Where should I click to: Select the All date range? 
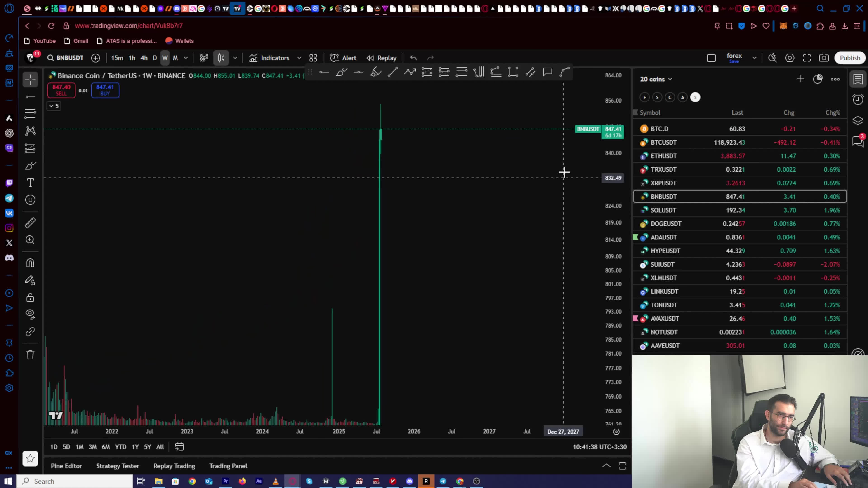(160, 447)
